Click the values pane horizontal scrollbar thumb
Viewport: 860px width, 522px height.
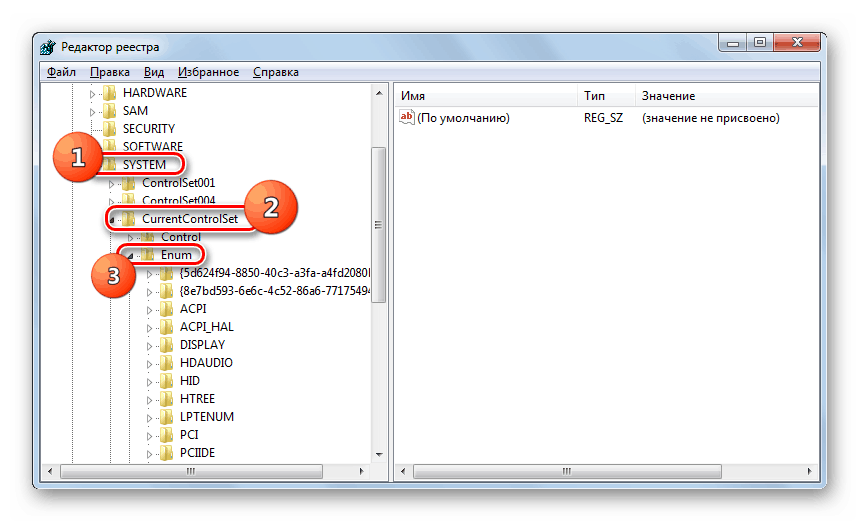click(567, 471)
